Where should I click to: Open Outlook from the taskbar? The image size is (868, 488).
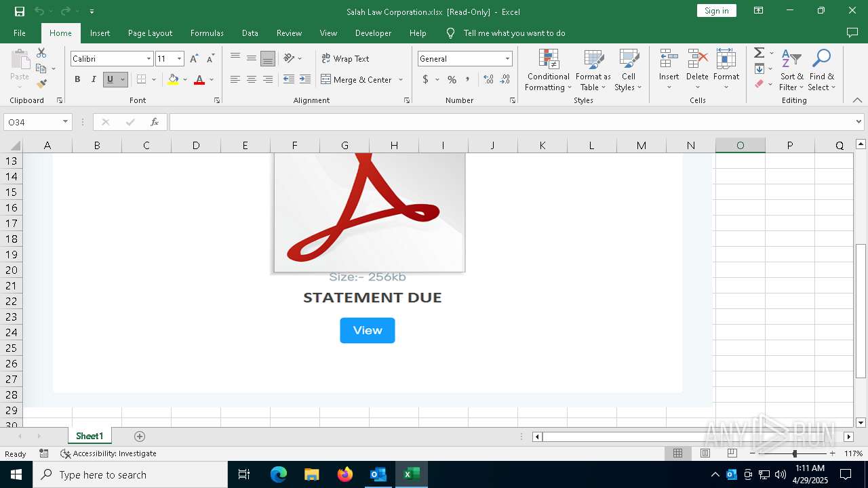[378, 474]
